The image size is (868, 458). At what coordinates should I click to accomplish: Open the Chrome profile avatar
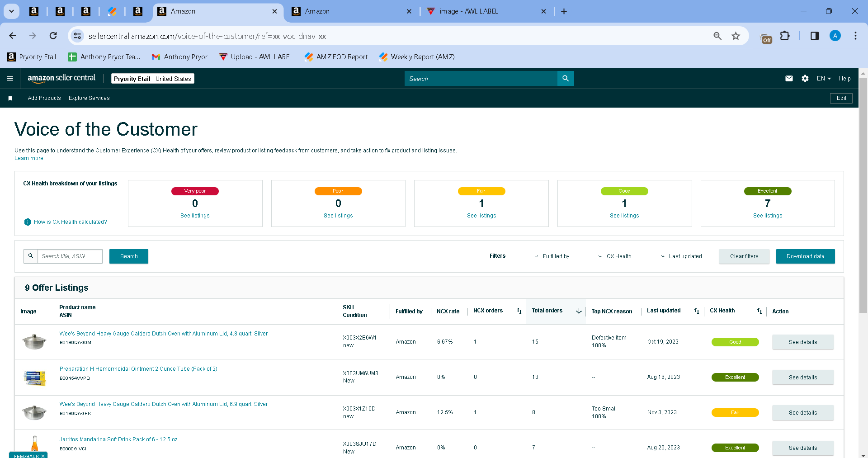click(835, 36)
